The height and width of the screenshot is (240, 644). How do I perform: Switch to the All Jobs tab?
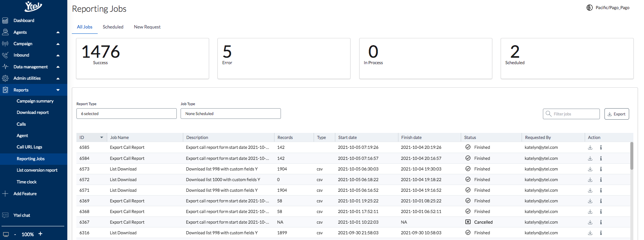click(85, 27)
